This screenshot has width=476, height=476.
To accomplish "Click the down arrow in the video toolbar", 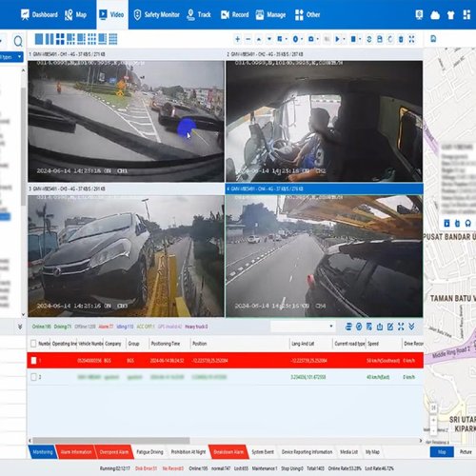I will tap(269, 39).
